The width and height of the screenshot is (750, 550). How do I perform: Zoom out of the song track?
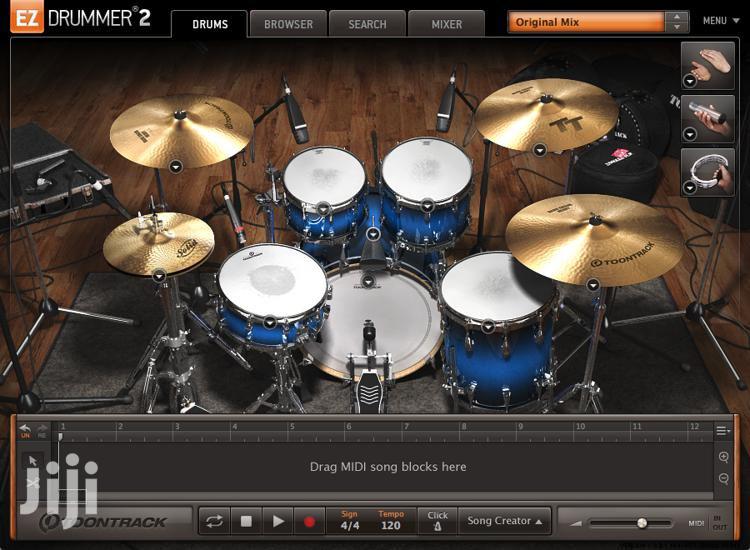724,478
